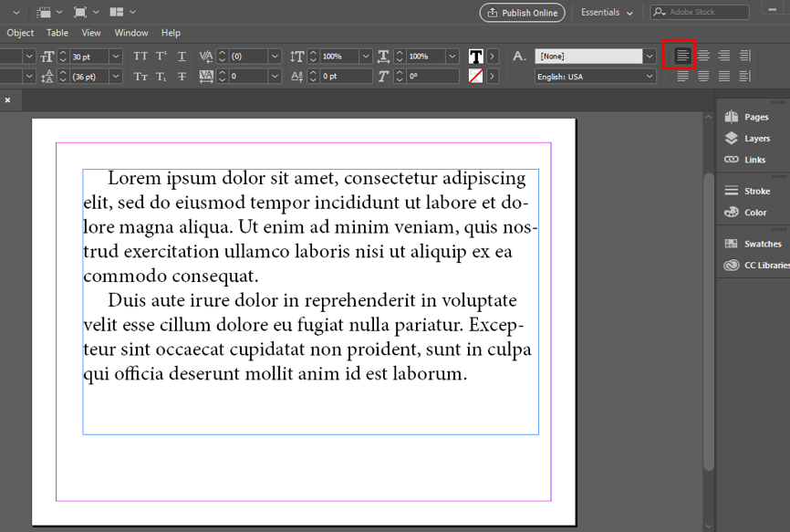
Task: Open the Layers panel
Action: [x=756, y=139]
